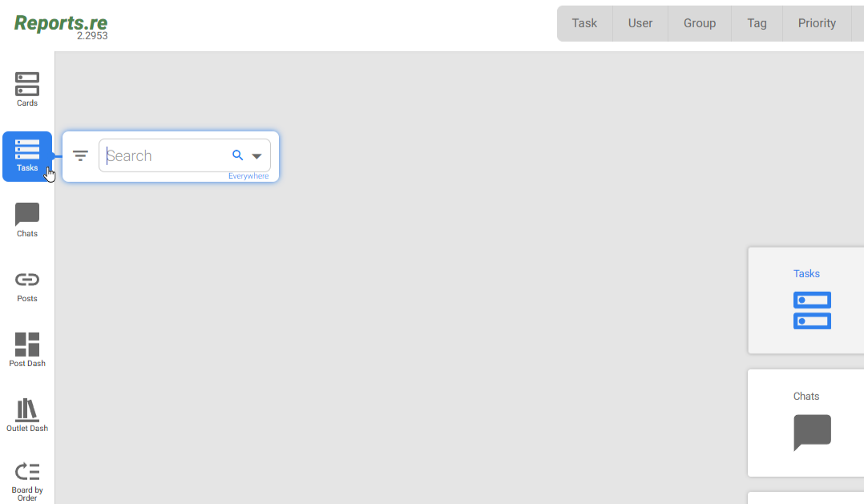Select the Tasks icon in the sidebar
Viewport: 864px width, 504px height.
pyautogui.click(x=27, y=155)
